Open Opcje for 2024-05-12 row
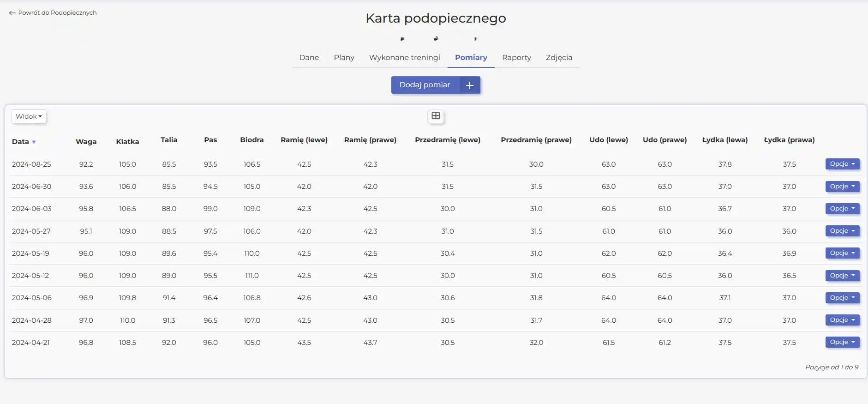The height and width of the screenshot is (404, 868). (x=842, y=276)
